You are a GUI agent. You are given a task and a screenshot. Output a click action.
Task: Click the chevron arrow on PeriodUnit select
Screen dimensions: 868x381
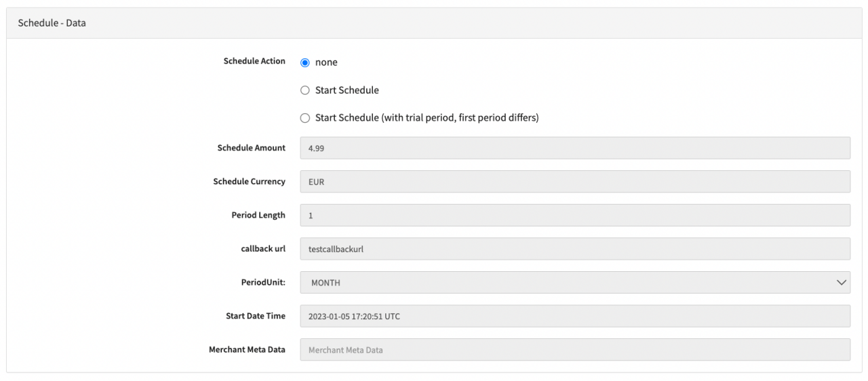coord(842,283)
